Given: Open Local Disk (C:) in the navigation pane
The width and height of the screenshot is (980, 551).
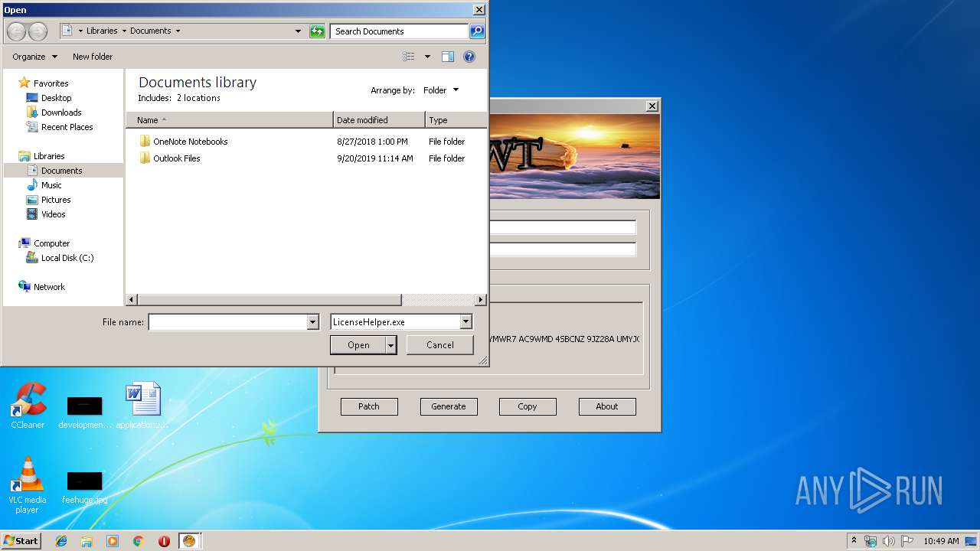Looking at the screenshot, I should point(67,258).
